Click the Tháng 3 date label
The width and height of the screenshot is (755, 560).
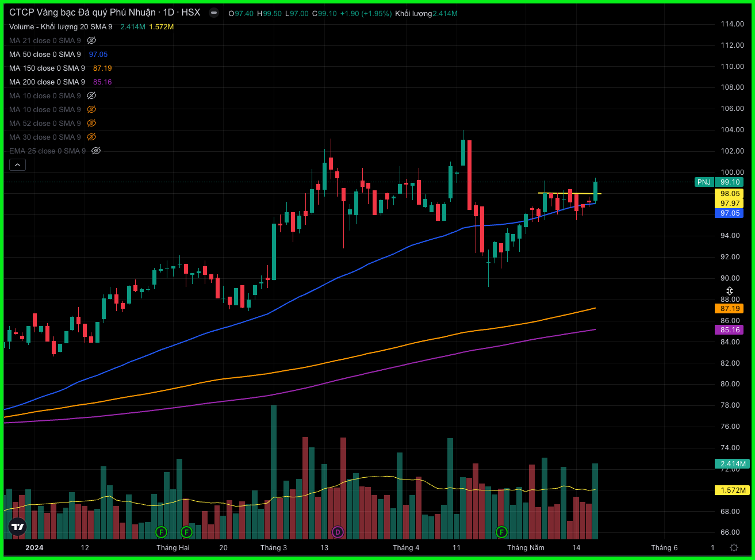click(273, 548)
